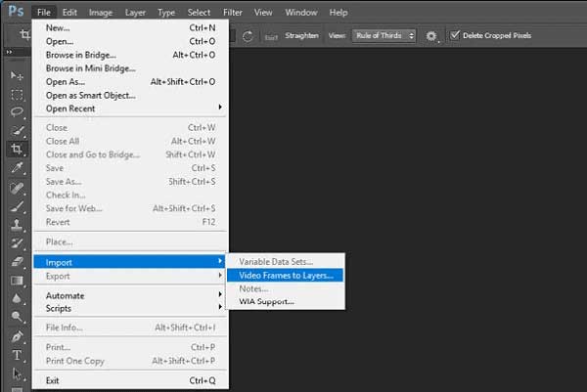
Task: Expand the Export submenu
Action: (x=129, y=276)
